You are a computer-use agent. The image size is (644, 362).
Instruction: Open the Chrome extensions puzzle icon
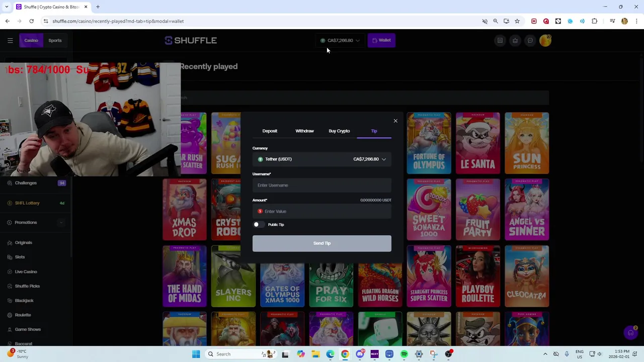click(595, 21)
